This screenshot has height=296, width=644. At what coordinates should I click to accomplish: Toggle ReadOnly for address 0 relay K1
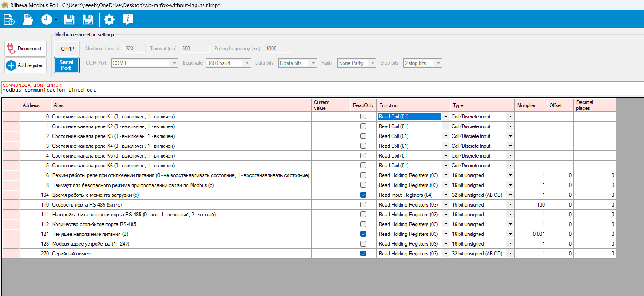tap(363, 117)
